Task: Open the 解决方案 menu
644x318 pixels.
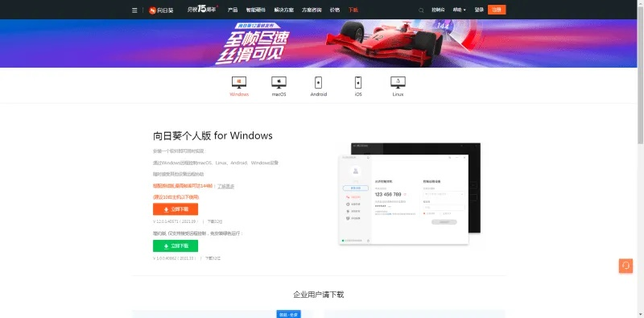Action: (x=284, y=10)
